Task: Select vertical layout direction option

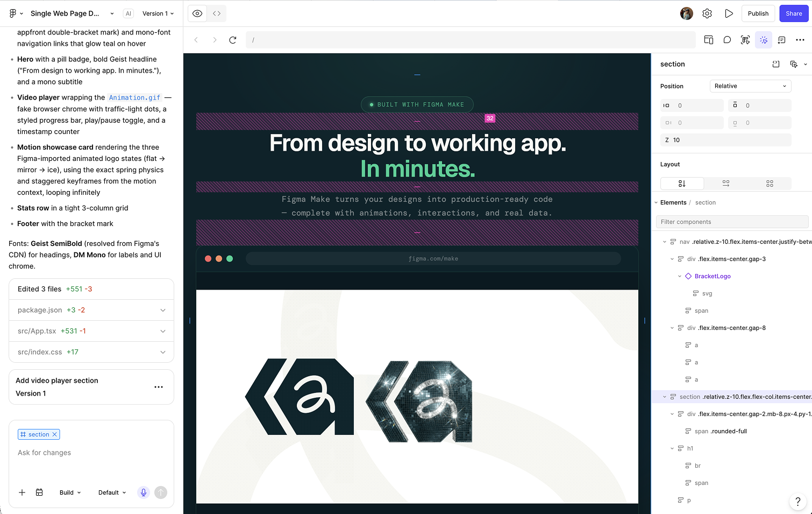Action: click(682, 184)
